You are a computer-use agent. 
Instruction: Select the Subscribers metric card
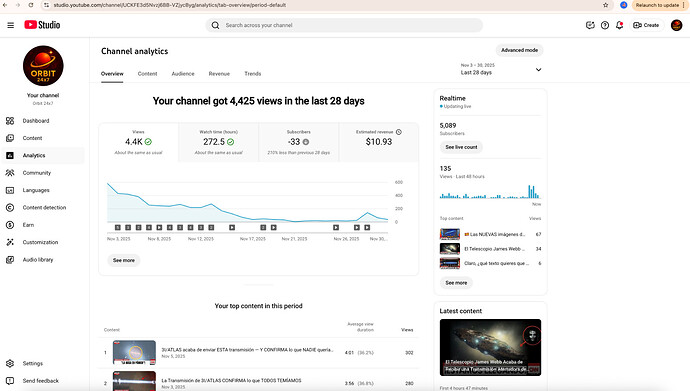coord(299,143)
